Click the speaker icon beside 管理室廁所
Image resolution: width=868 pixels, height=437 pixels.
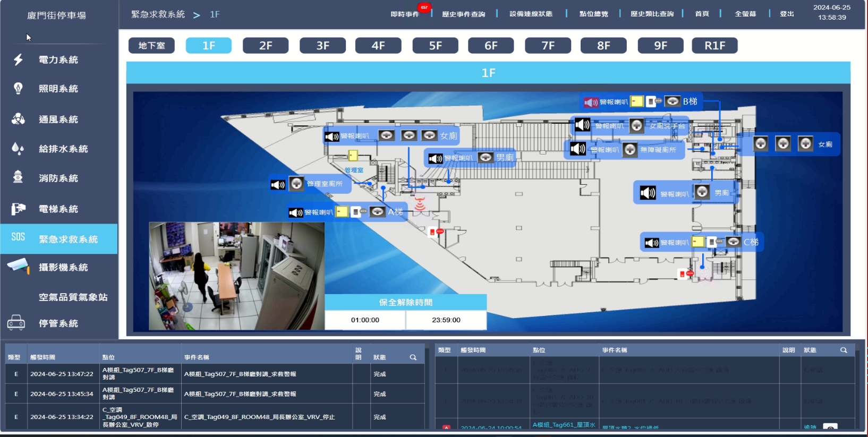click(278, 184)
